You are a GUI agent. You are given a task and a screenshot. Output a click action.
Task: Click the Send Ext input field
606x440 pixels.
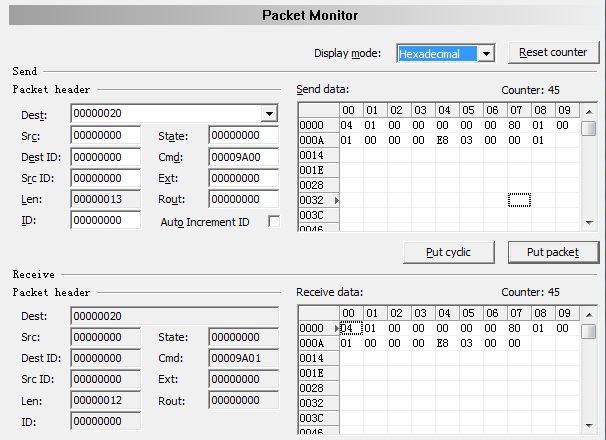(x=243, y=178)
